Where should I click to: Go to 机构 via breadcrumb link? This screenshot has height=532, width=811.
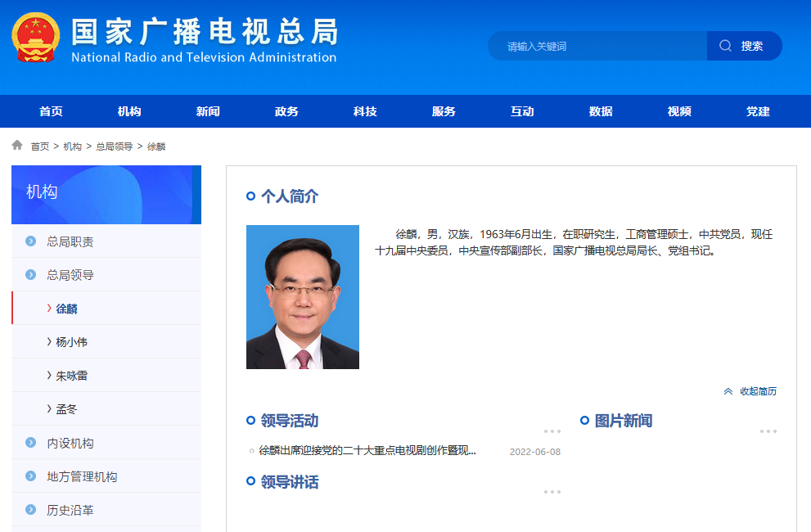(72, 147)
